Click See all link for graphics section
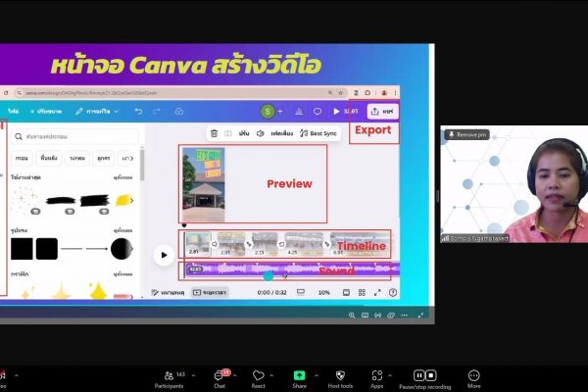The height and width of the screenshot is (392, 588). tap(123, 274)
